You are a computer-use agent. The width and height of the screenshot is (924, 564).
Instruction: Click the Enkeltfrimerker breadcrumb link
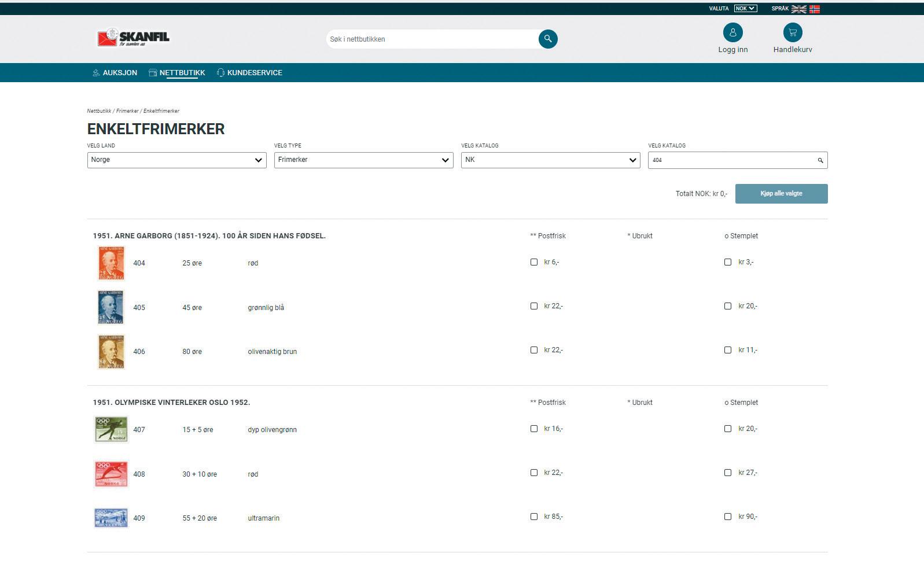coord(161,111)
